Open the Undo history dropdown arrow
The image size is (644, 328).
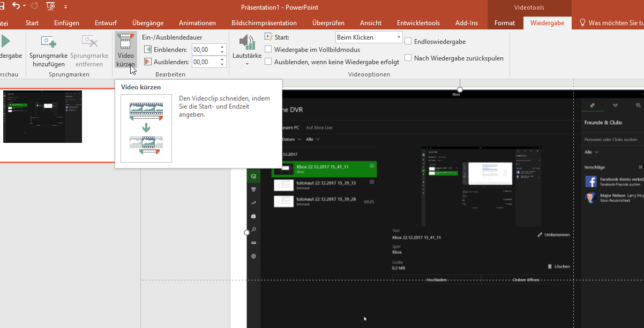[x=25, y=7]
